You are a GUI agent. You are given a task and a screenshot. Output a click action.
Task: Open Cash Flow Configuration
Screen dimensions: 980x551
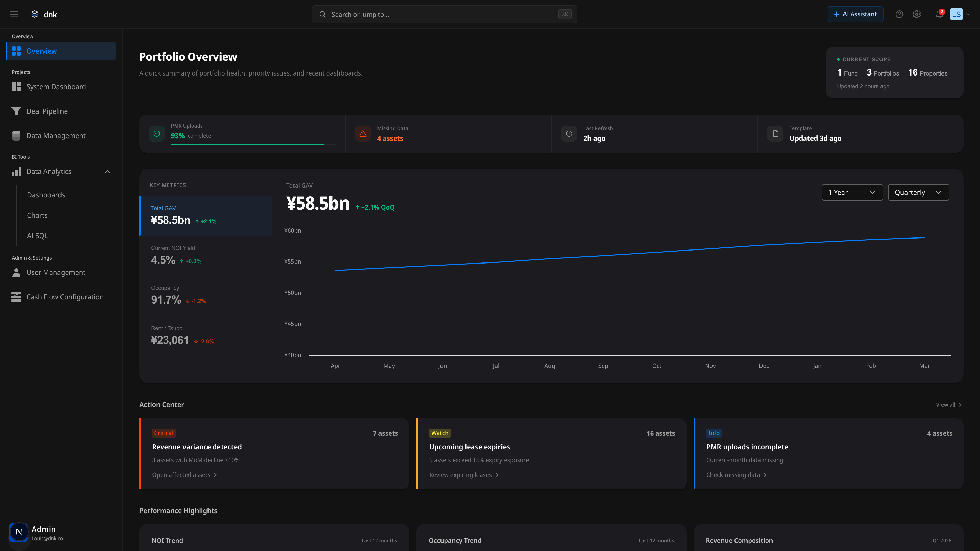point(65,297)
